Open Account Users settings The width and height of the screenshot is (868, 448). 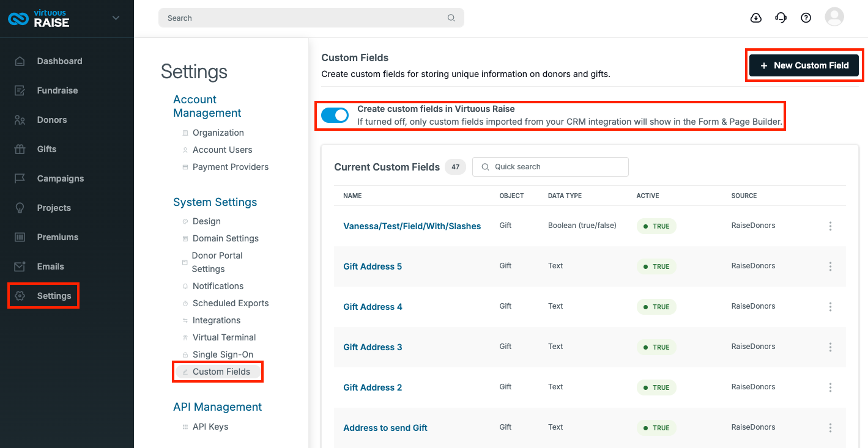pyautogui.click(x=222, y=150)
